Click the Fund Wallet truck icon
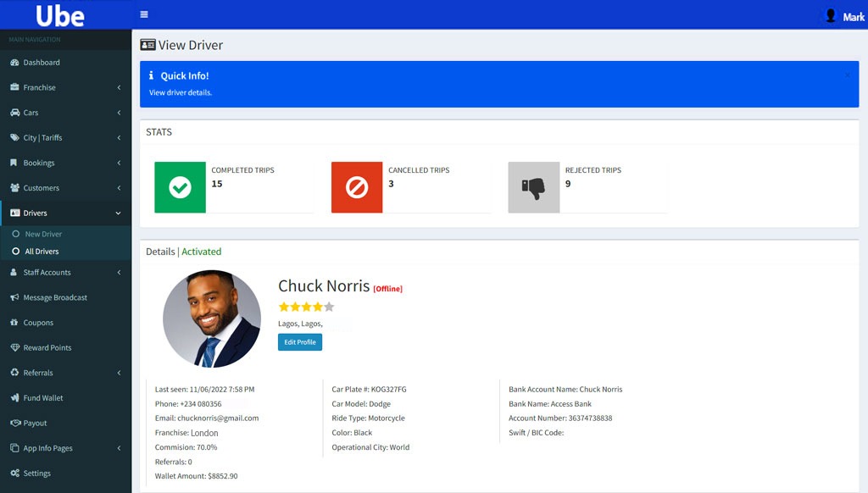868x493 pixels. 15,398
